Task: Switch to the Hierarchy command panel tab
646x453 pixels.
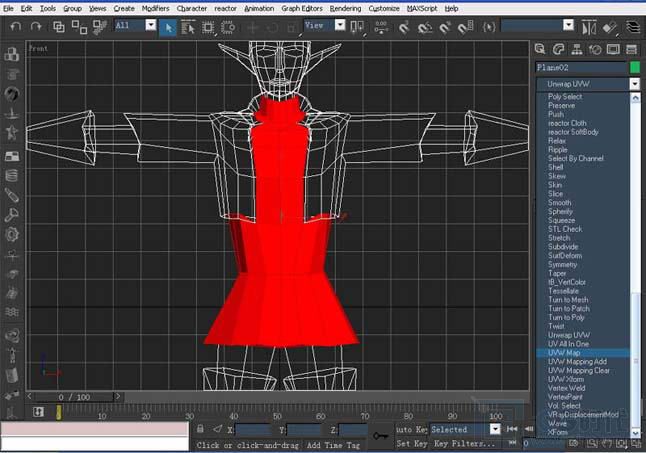Action: point(577,49)
